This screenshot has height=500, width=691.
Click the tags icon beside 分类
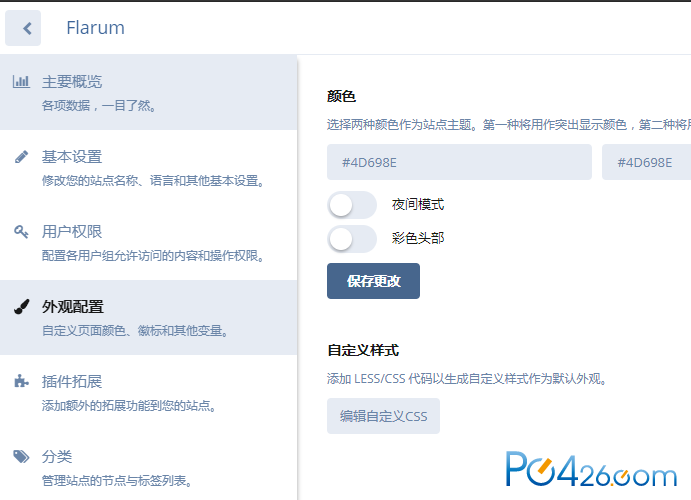click(x=21, y=456)
